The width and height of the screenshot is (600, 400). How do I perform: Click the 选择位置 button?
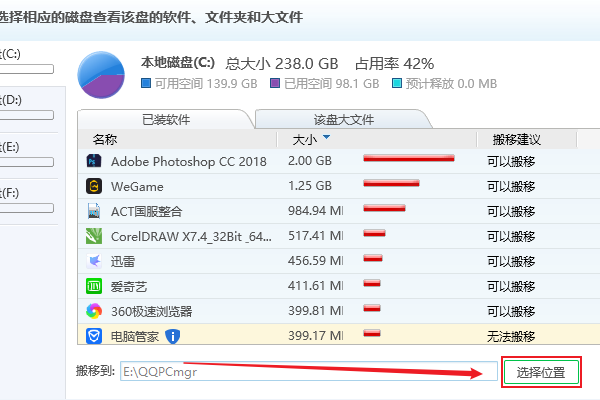click(x=541, y=373)
